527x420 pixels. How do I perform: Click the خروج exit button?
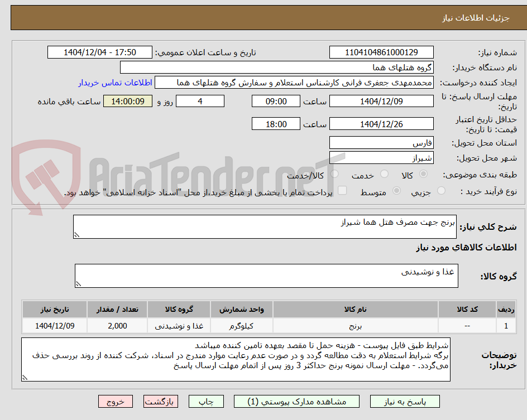(x=115, y=402)
